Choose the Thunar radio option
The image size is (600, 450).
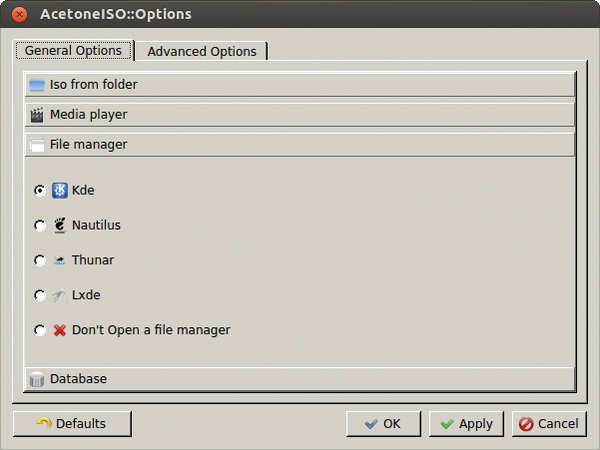[x=40, y=260]
